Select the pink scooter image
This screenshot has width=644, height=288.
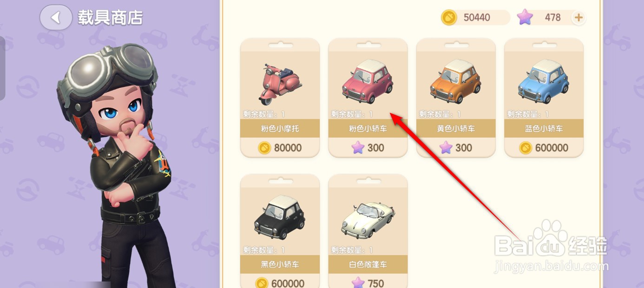tap(280, 84)
